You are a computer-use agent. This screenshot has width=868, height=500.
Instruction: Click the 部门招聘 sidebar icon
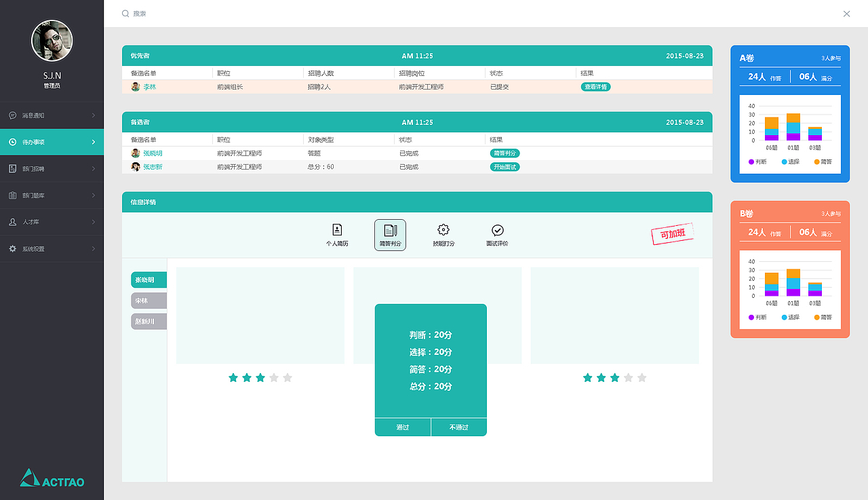click(x=13, y=168)
